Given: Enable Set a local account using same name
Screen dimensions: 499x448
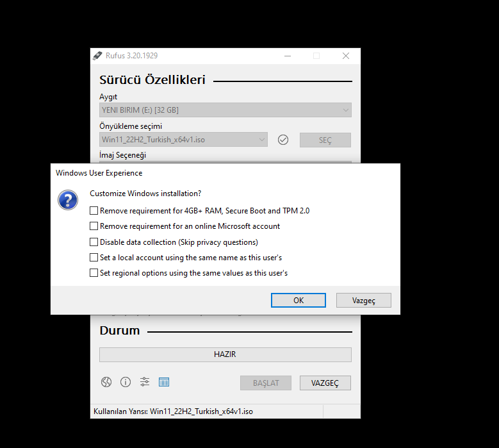Looking at the screenshot, I should [x=94, y=257].
